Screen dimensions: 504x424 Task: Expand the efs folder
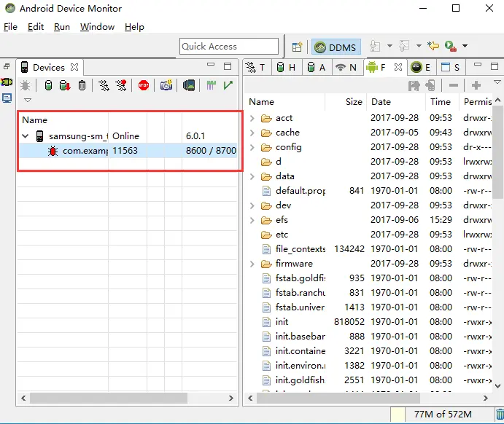252,220
